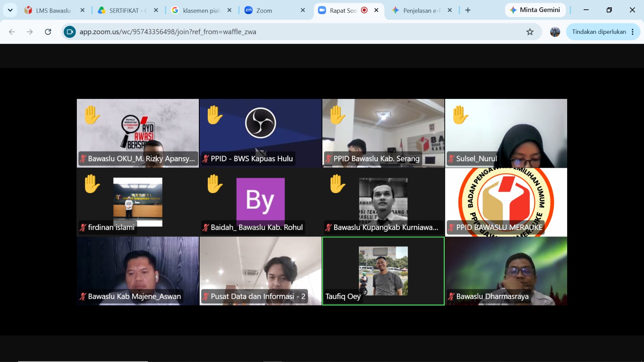Go back to previous page
644x362 pixels.
(x=12, y=32)
